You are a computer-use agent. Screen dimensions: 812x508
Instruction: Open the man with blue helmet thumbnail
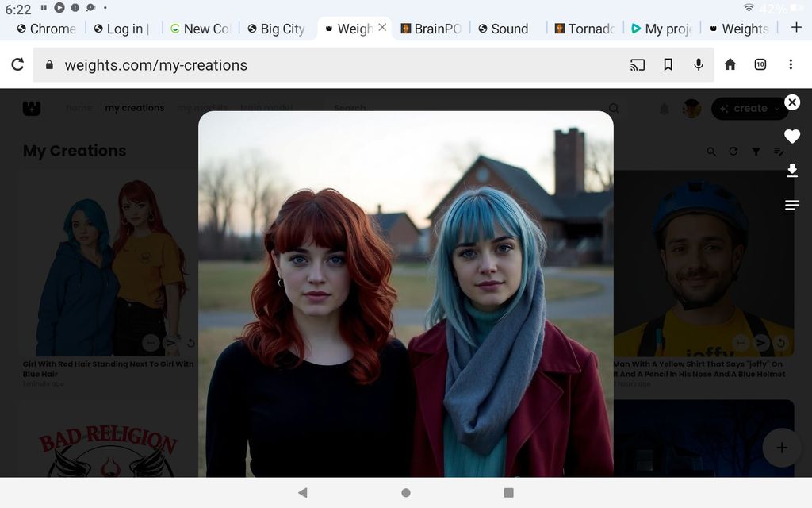click(703, 264)
